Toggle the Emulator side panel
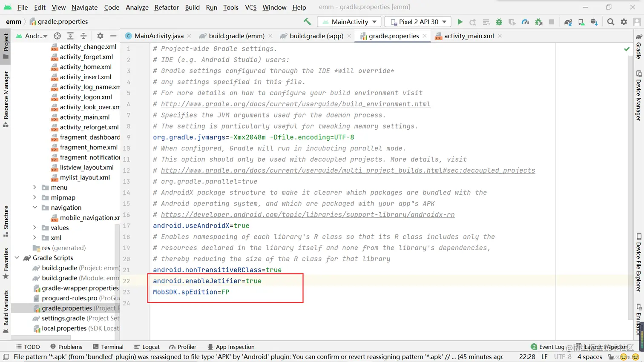 coord(639,319)
